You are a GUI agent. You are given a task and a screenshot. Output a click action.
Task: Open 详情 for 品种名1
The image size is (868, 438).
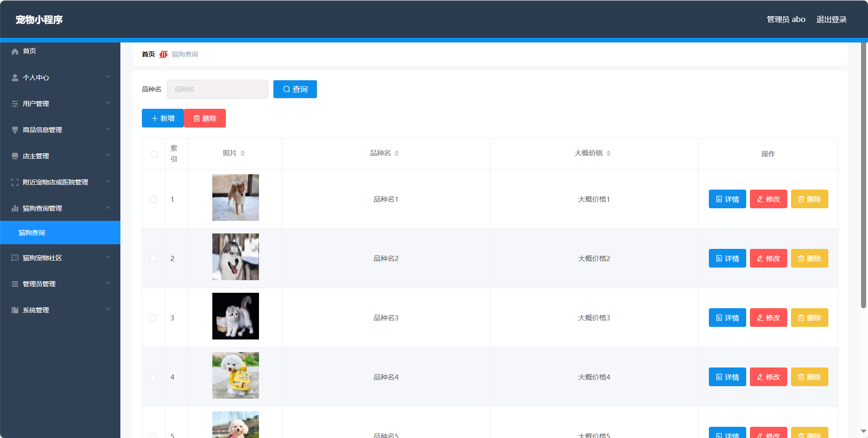[728, 199]
